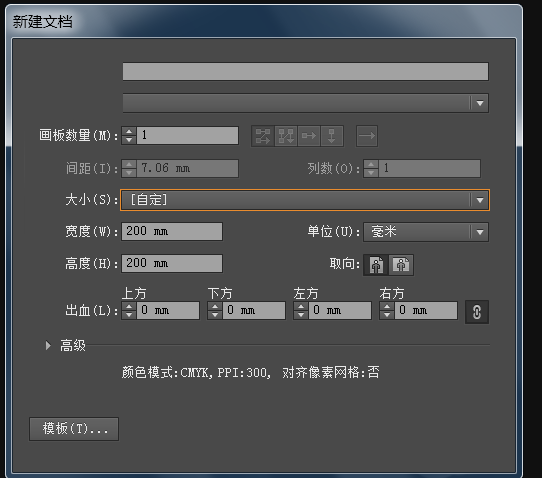Choose landscape orientation icon
This screenshot has height=478, width=542.
point(401,265)
